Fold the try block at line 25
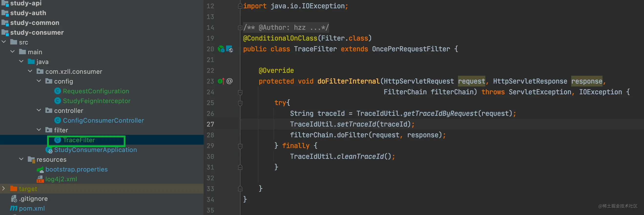 [240, 103]
